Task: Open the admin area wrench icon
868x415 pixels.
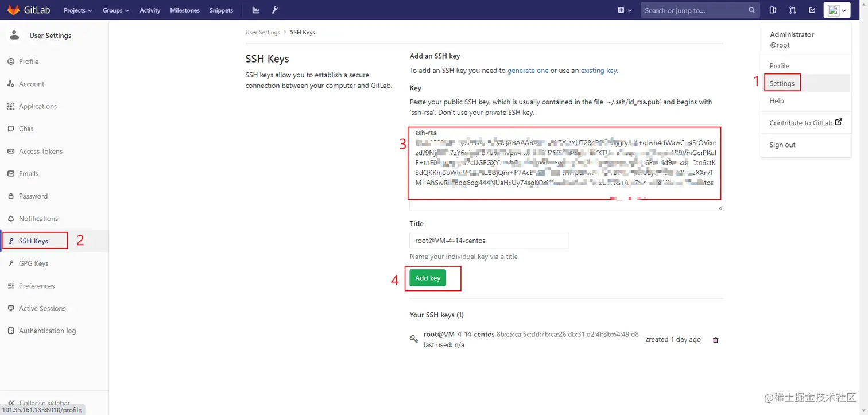Action: click(274, 10)
